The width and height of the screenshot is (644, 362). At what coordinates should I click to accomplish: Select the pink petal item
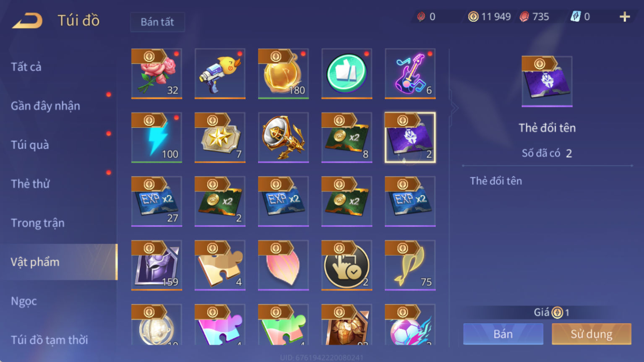pyautogui.click(x=283, y=265)
